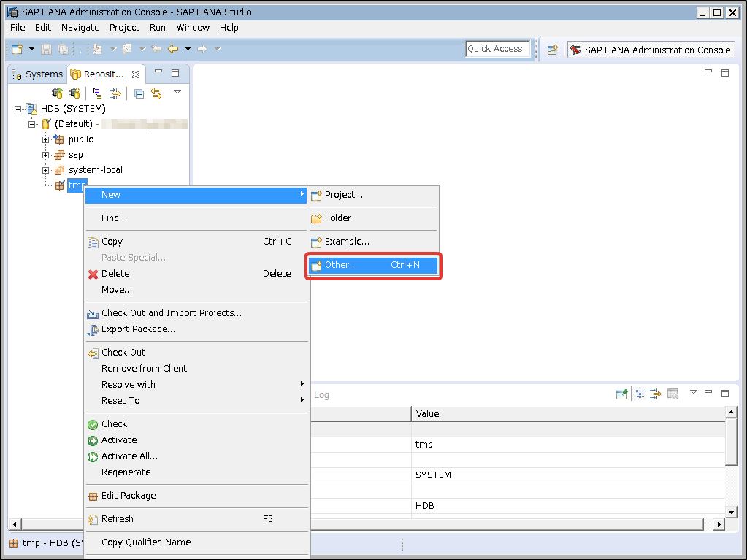Click Check Out and Import Projects...
The image size is (747, 560).
tap(196, 313)
